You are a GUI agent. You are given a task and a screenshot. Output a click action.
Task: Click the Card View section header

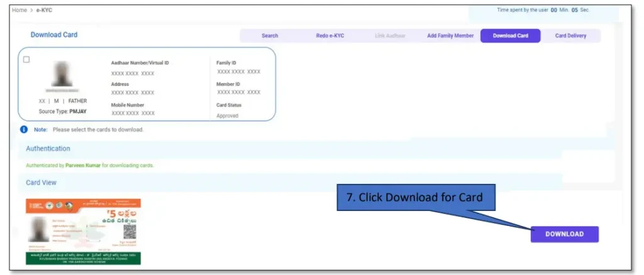pyautogui.click(x=41, y=182)
